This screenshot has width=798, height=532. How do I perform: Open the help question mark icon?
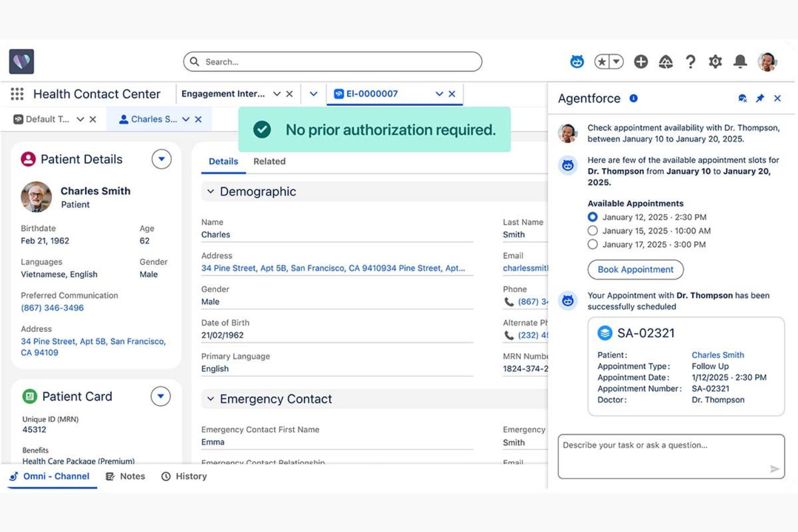click(691, 61)
